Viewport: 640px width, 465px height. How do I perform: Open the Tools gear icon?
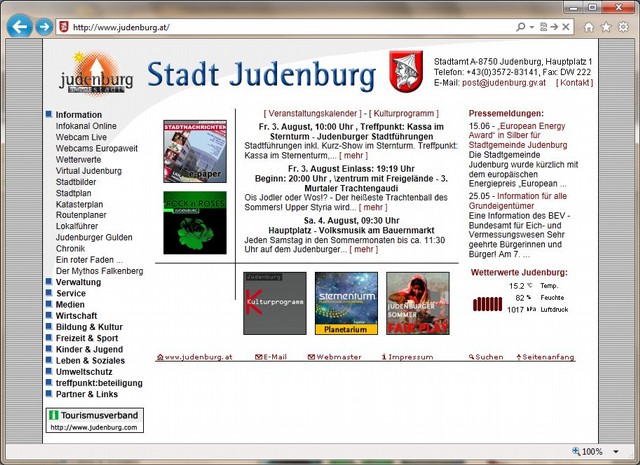(x=623, y=27)
